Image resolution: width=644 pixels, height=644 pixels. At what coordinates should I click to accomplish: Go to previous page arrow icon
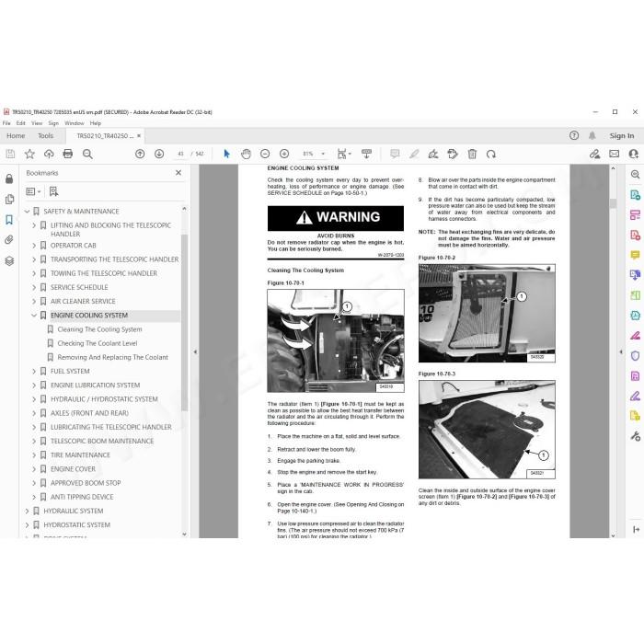[x=140, y=154]
